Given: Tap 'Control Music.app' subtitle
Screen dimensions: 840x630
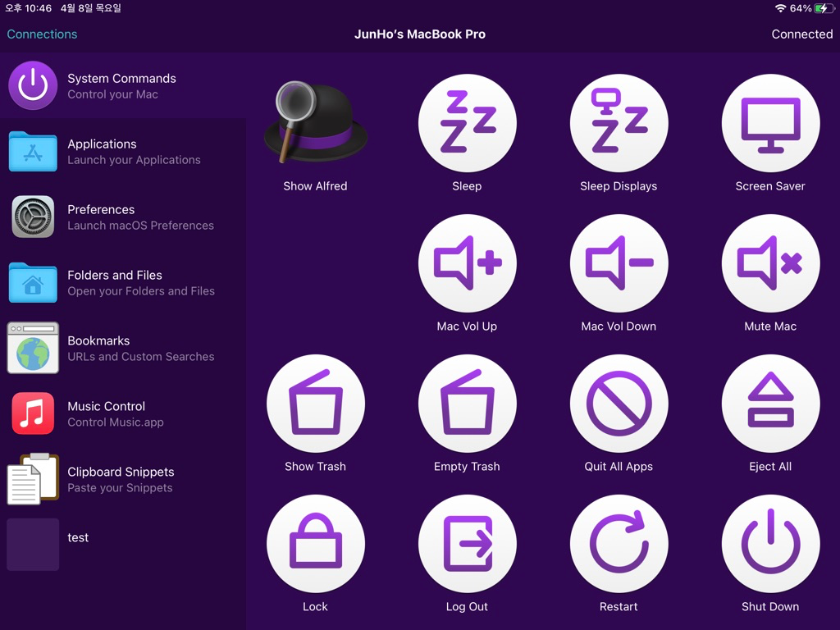Looking at the screenshot, I should coord(115,422).
